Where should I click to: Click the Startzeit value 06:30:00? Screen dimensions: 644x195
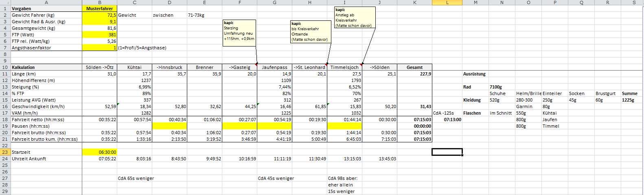coord(100,152)
